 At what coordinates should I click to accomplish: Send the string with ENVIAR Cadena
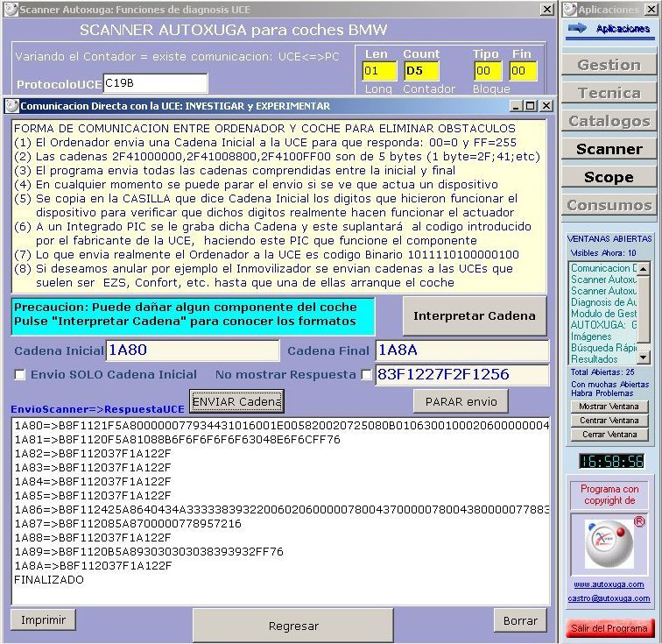point(236,401)
